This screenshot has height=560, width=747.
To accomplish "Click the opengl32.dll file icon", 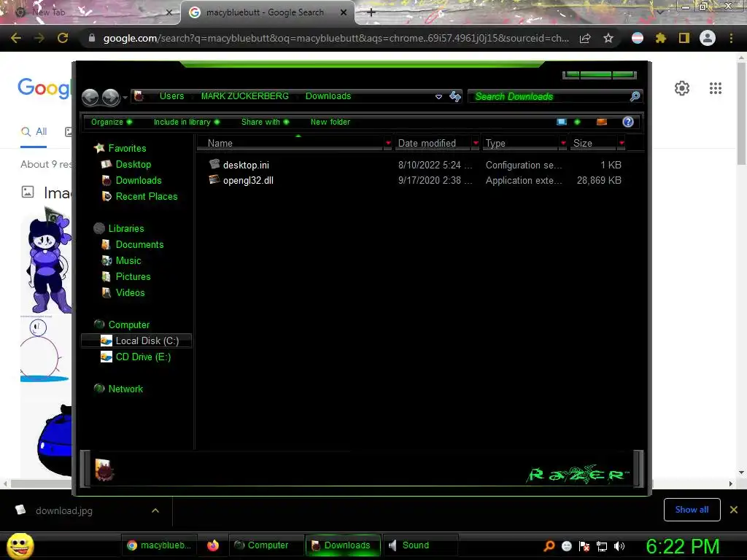I will coord(214,179).
